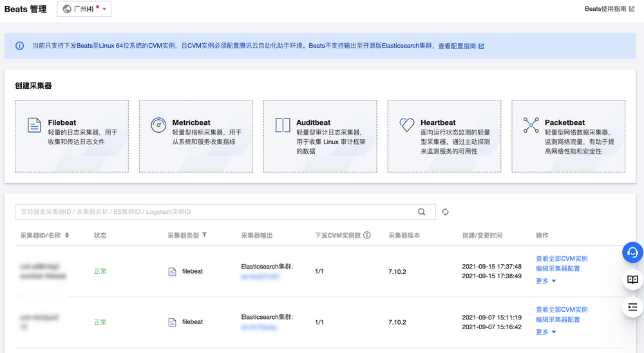The height and width of the screenshot is (353, 644).
Task: Open 查看全部CVM实例 for the 2021-09-15 collector
Action: click(562, 258)
